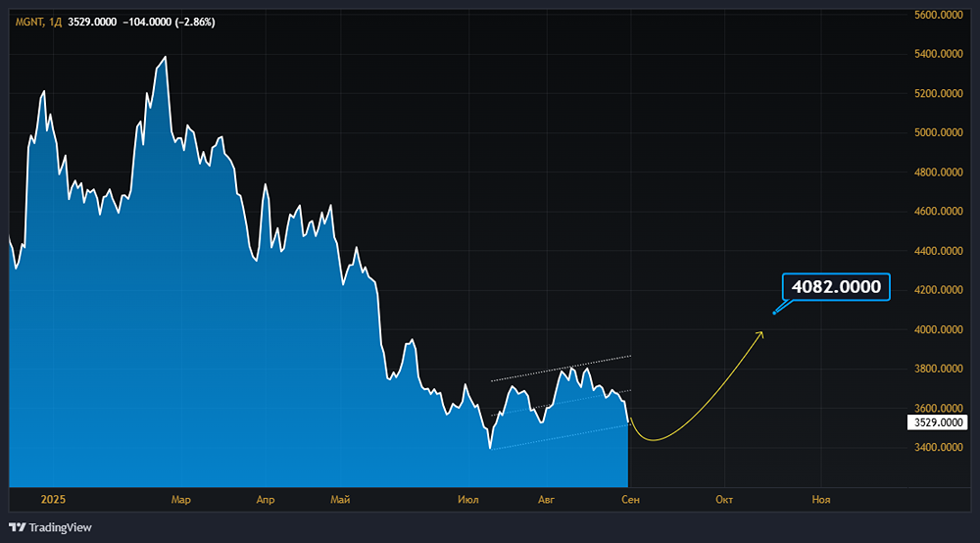
Task: Click the MGNT ticker symbol label
Action: 29,22
